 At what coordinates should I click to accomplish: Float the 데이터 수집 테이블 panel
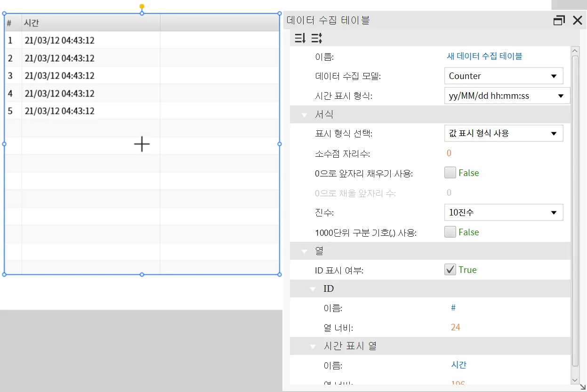point(559,20)
